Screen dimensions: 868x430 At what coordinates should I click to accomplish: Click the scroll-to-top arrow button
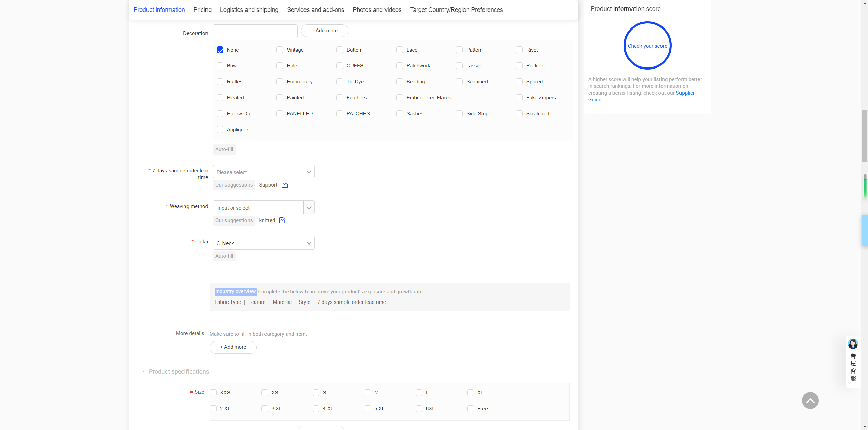tap(810, 400)
